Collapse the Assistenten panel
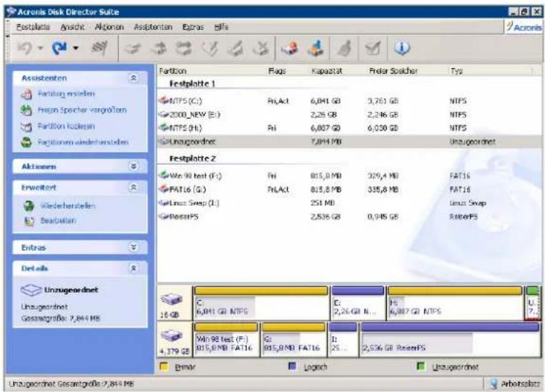 pyautogui.click(x=134, y=78)
